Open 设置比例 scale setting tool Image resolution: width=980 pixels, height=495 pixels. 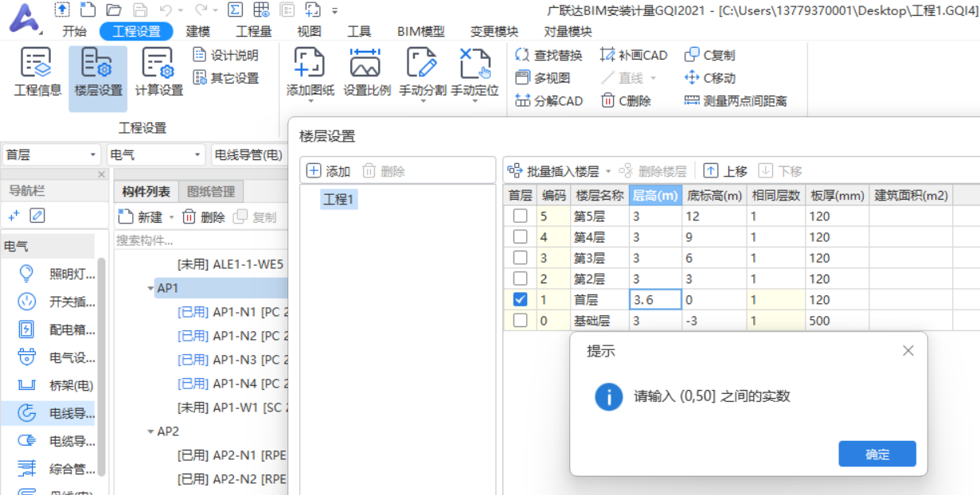[x=366, y=73]
